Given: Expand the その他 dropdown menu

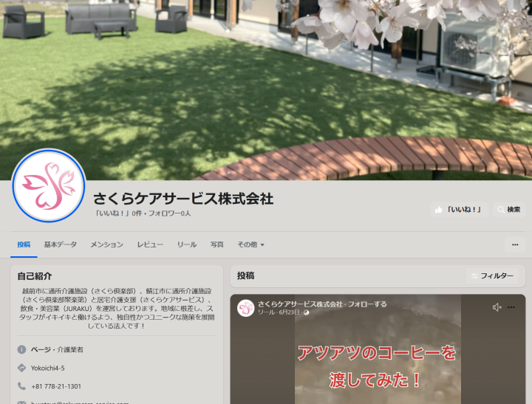Looking at the screenshot, I should pos(250,244).
